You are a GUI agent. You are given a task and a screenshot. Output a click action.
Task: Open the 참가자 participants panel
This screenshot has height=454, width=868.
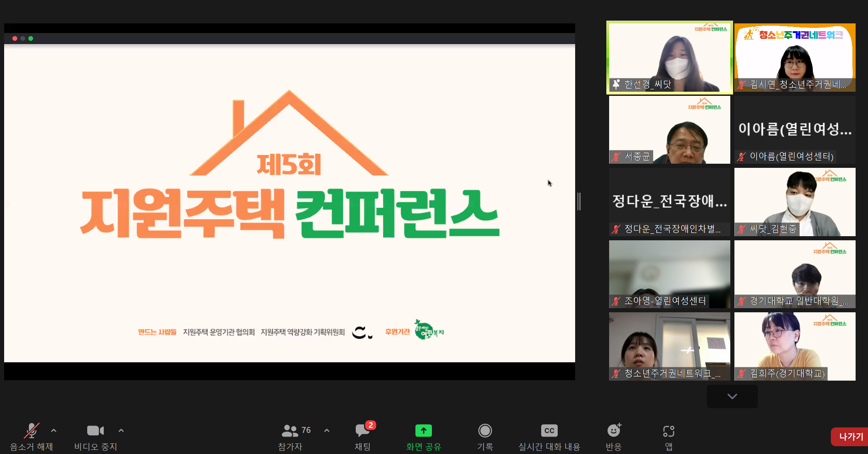tap(290, 437)
